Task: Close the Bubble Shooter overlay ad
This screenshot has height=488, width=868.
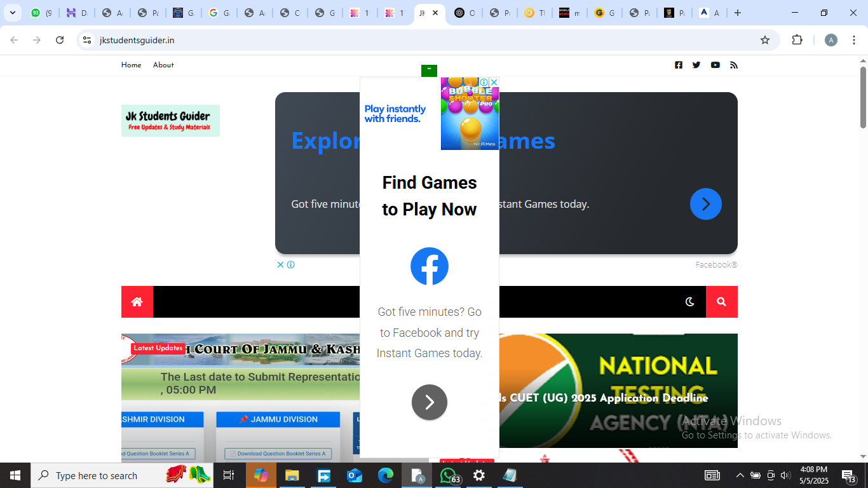Action: [x=494, y=82]
